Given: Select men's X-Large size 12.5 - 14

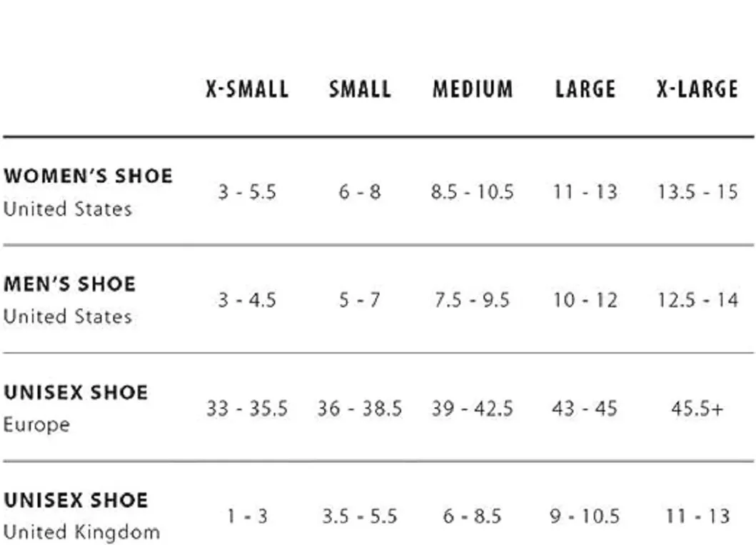Looking at the screenshot, I should point(697,300).
